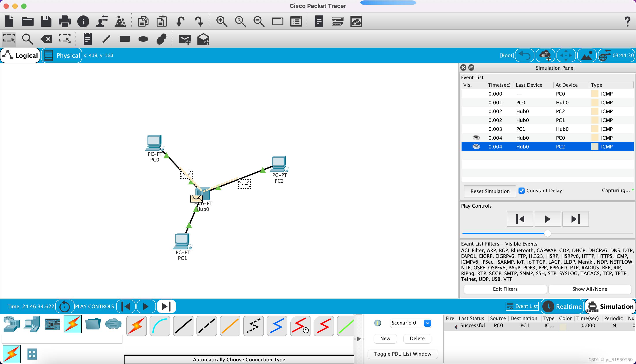Click the Copy icon in toolbar

(x=143, y=21)
